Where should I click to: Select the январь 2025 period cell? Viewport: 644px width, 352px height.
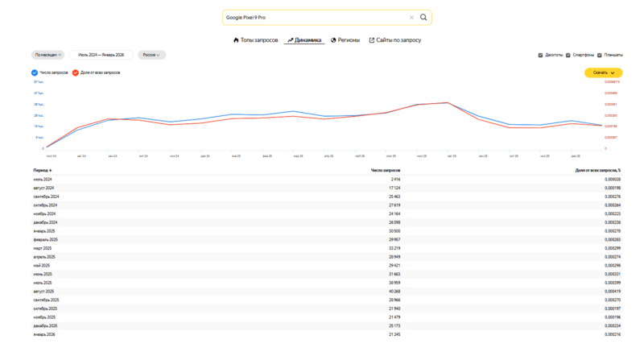(x=44, y=231)
